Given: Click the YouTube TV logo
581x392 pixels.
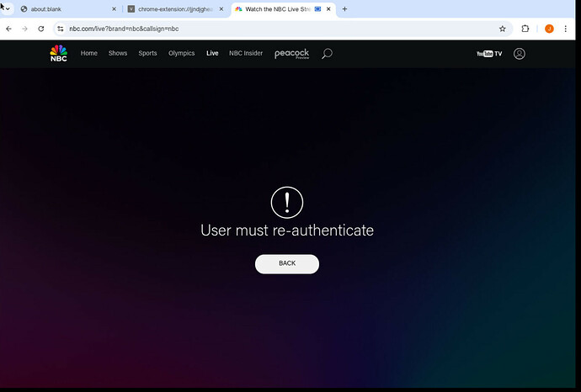Looking at the screenshot, I should 488,54.
